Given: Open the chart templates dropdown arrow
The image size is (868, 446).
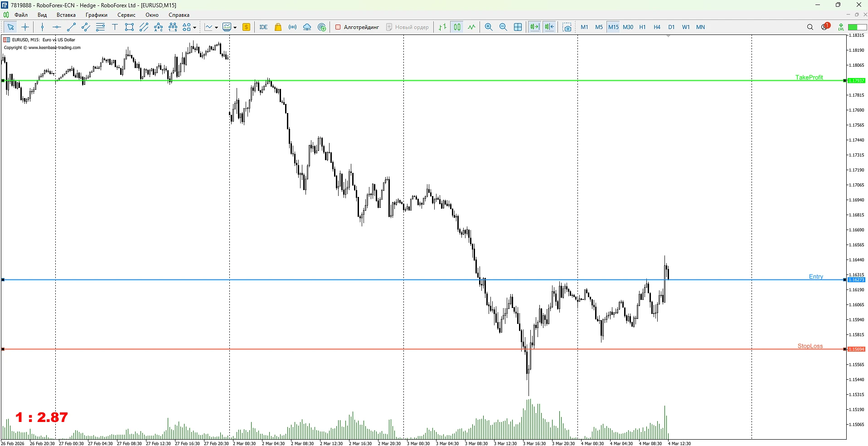Looking at the screenshot, I should pyautogui.click(x=235, y=27).
